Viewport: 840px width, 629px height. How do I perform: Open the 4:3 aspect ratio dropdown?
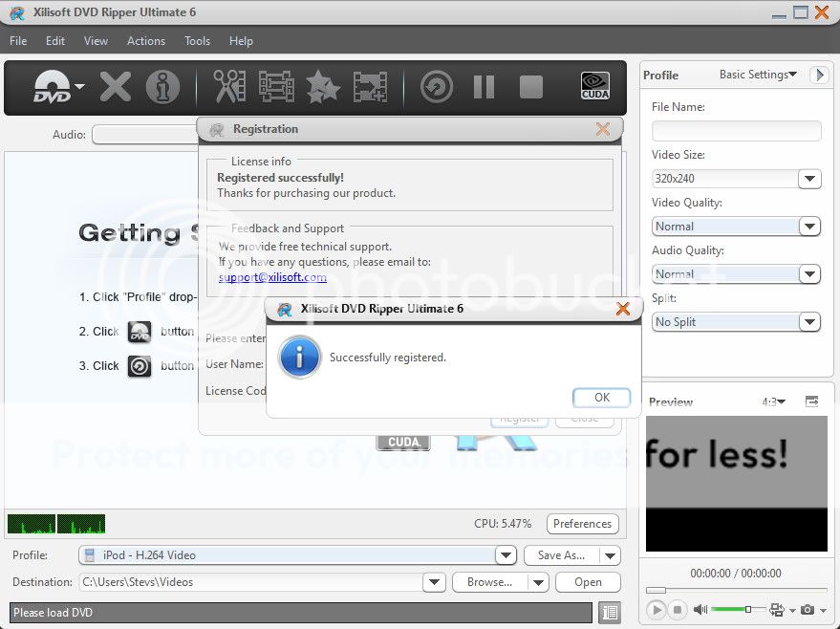pos(773,401)
